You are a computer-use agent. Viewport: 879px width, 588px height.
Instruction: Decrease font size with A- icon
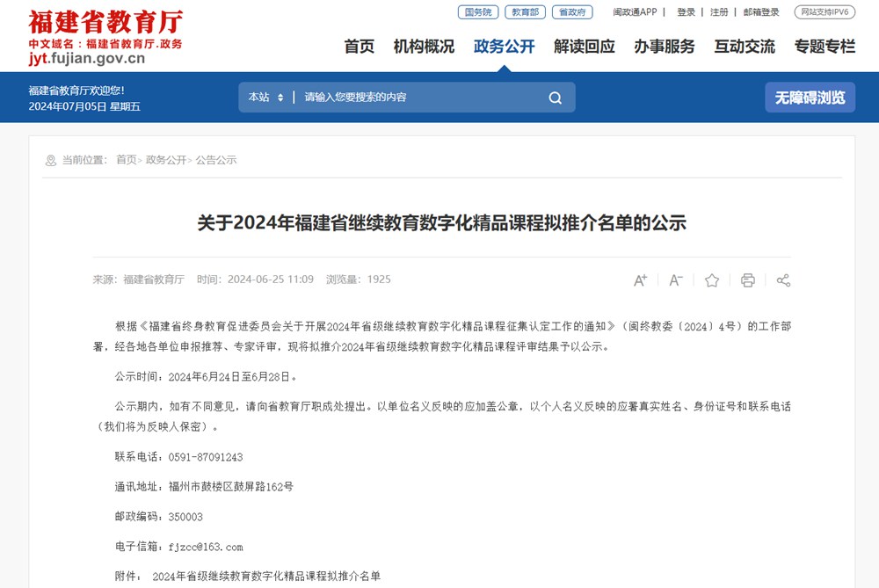click(x=676, y=279)
